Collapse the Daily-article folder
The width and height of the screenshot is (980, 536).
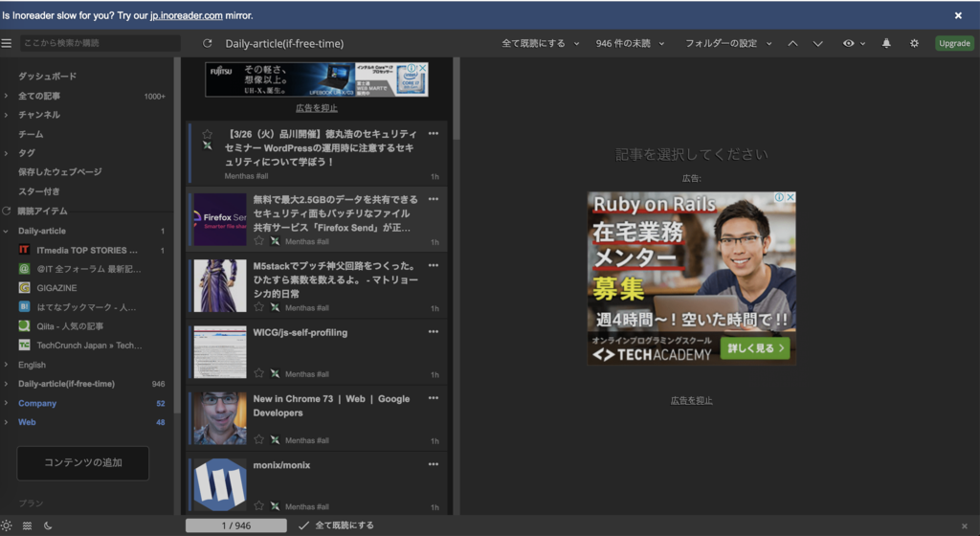6,231
